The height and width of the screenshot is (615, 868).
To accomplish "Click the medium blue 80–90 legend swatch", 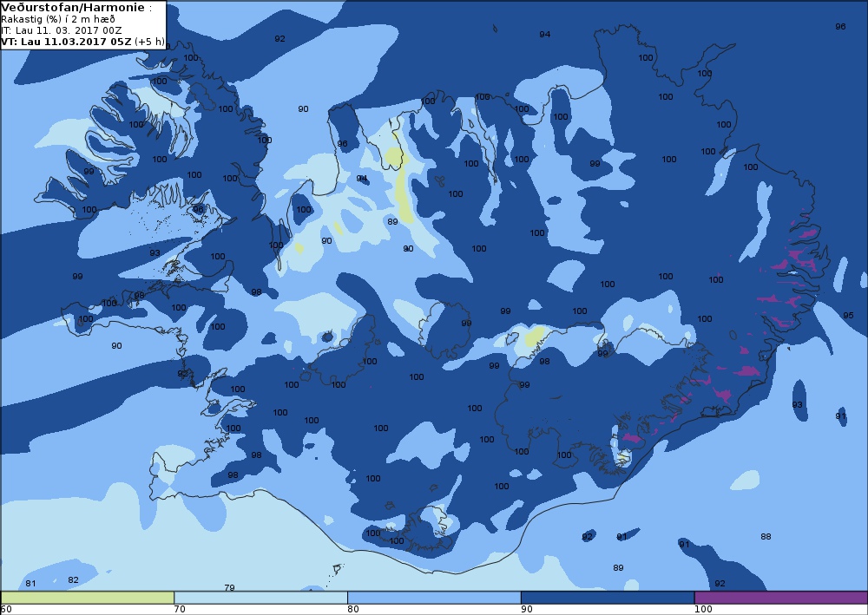I will tap(434, 598).
